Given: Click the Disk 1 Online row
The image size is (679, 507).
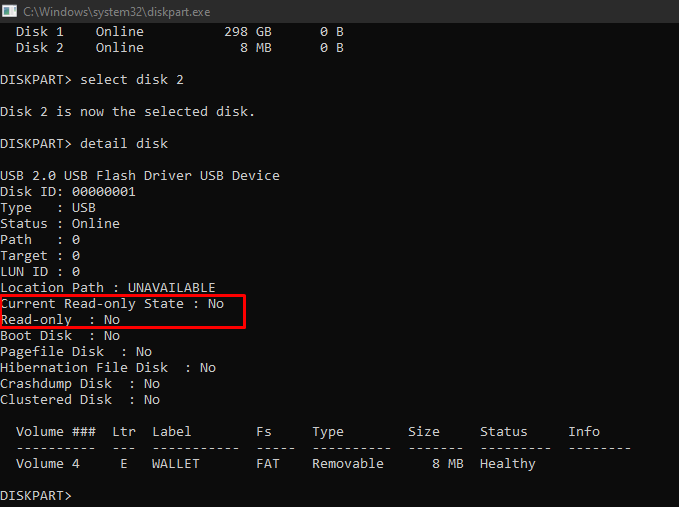Looking at the screenshot, I should 180,32.
